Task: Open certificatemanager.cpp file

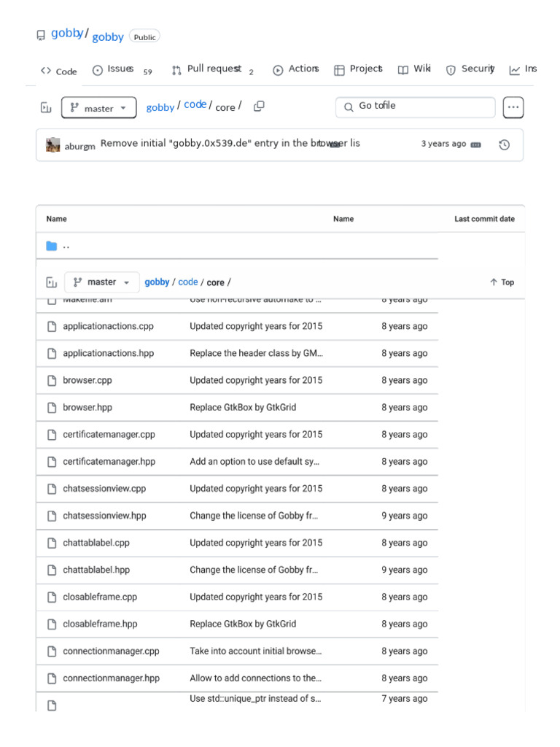Action: pyautogui.click(x=109, y=435)
